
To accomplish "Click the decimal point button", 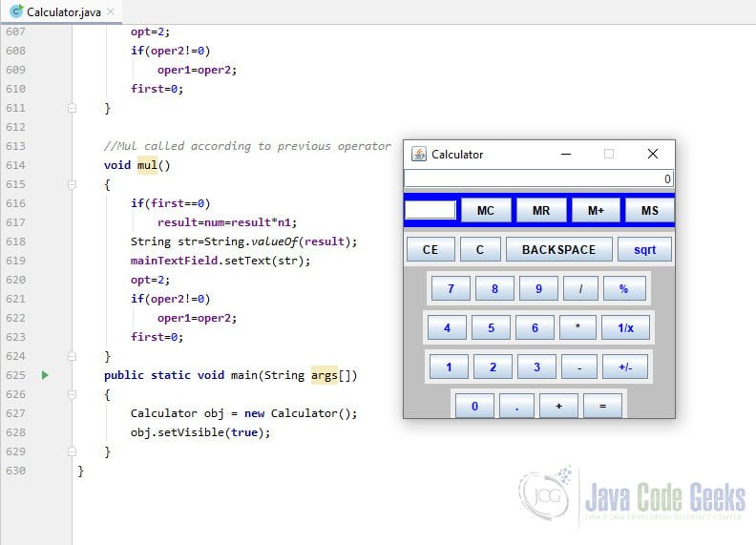I will [516, 406].
